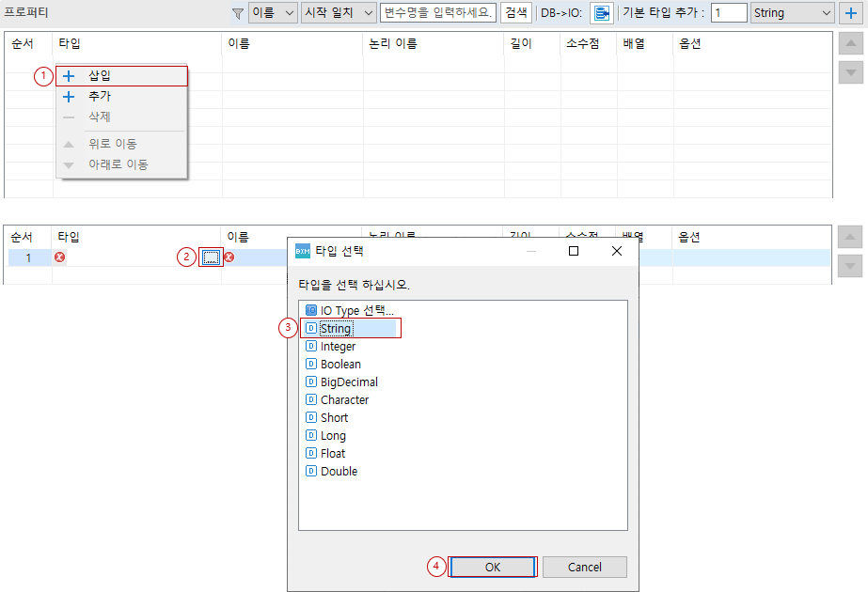Click the variable name input field
868x592 pixels.
(x=438, y=13)
